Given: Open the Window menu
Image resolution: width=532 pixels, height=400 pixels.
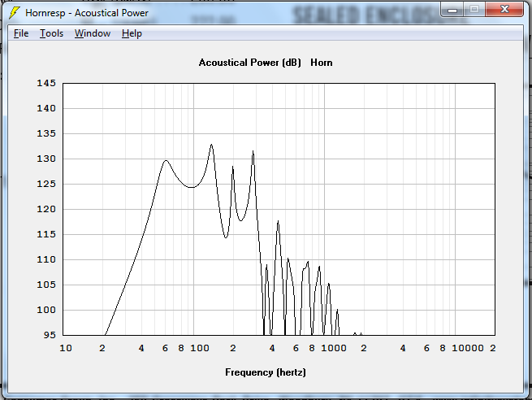Looking at the screenshot, I should click(93, 33).
